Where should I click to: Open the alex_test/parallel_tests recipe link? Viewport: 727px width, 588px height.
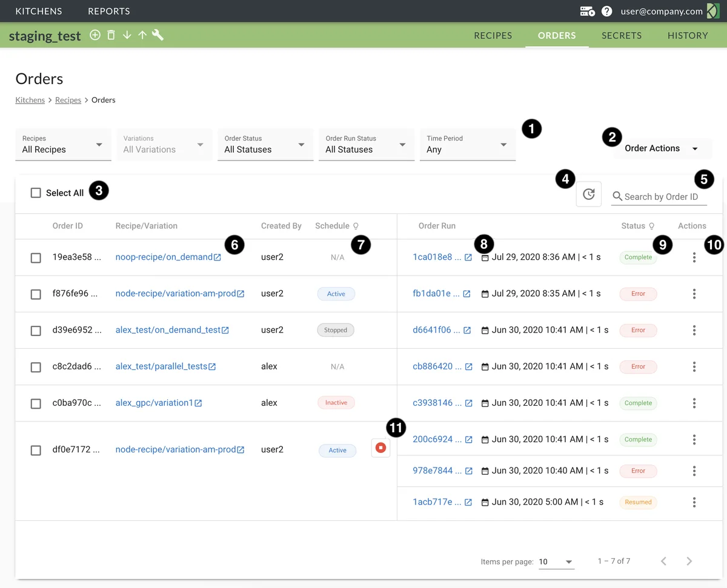[x=161, y=366]
